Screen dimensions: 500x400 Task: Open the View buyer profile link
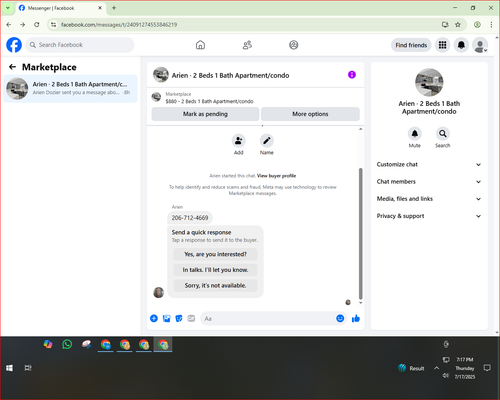pyautogui.click(x=276, y=176)
